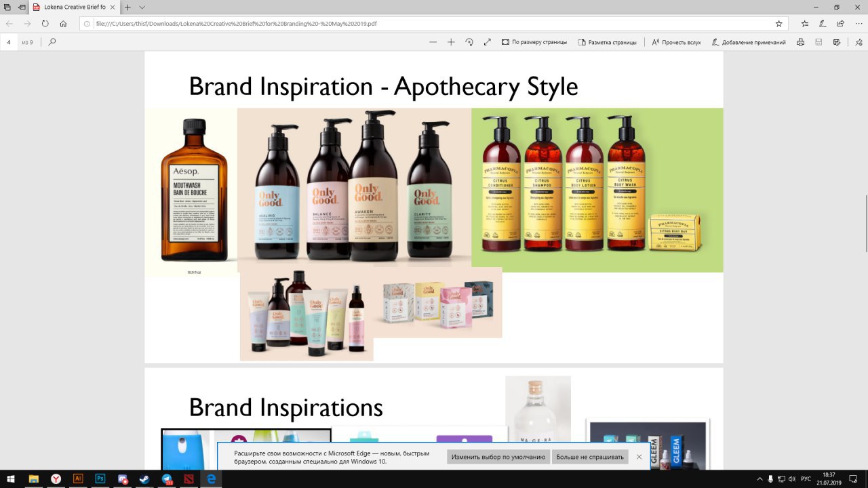
Task: Expand the tab previews chevron
Action: [142, 7]
